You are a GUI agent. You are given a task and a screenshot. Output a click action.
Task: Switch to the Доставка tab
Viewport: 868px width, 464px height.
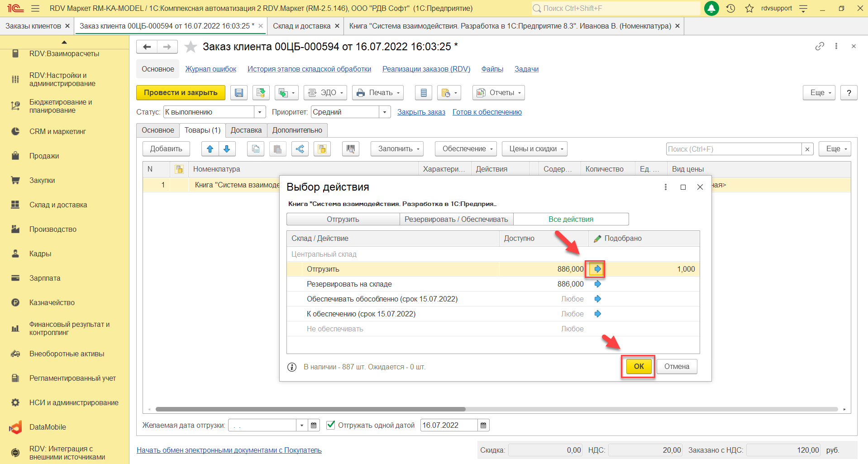coord(246,130)
